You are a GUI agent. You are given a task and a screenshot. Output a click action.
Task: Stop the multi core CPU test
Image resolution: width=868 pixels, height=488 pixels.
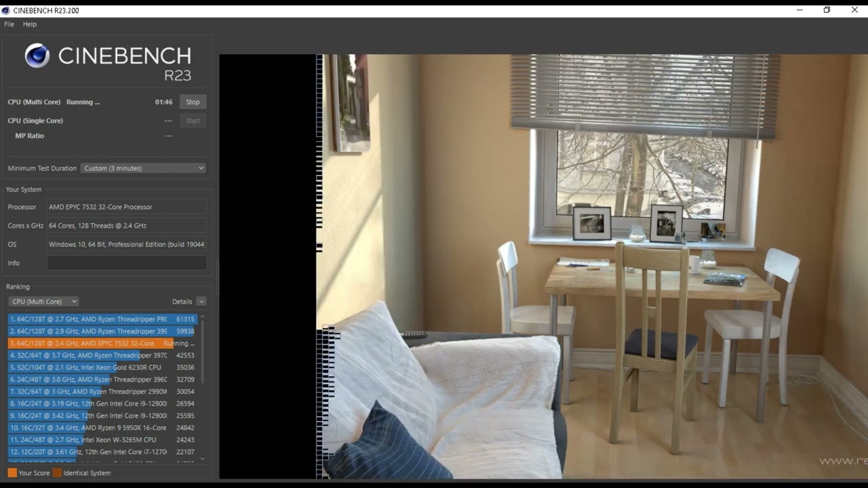pyautogui.click(x=193, y=102)
